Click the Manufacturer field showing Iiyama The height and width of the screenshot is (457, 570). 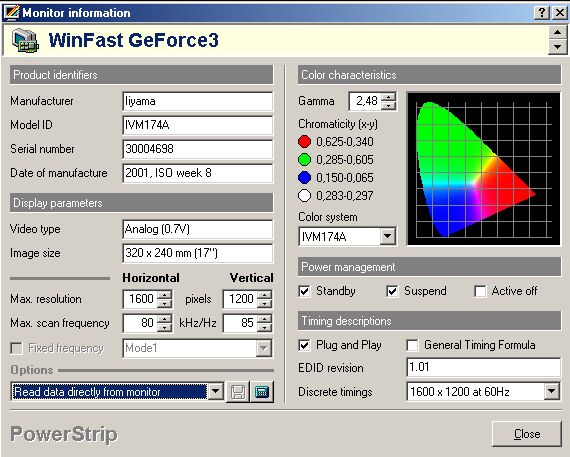coord(197,101)
